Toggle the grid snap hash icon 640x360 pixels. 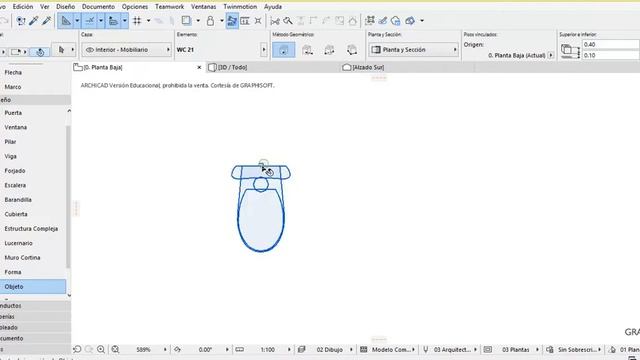(x=137, y=21)
